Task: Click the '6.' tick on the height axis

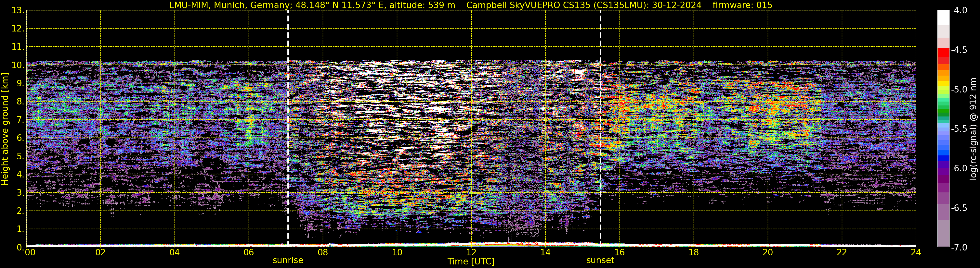Action: point(20,138)
